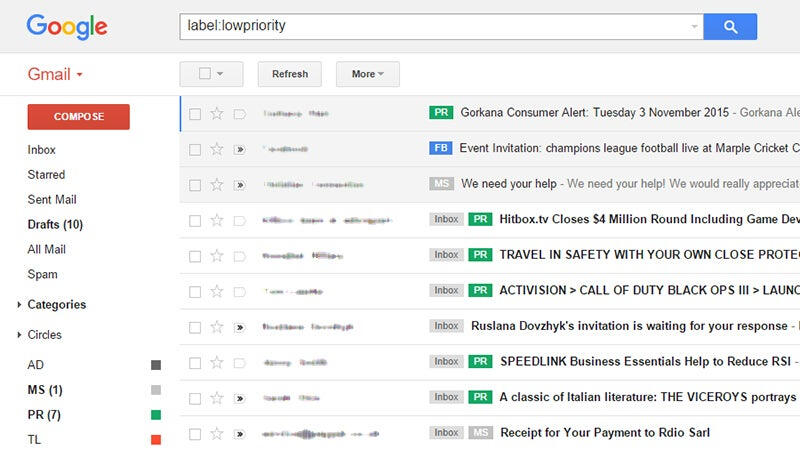Mark TRAVEL IN SAFETY email as important
The image size is (800, 450).
(x=240, y=256)
